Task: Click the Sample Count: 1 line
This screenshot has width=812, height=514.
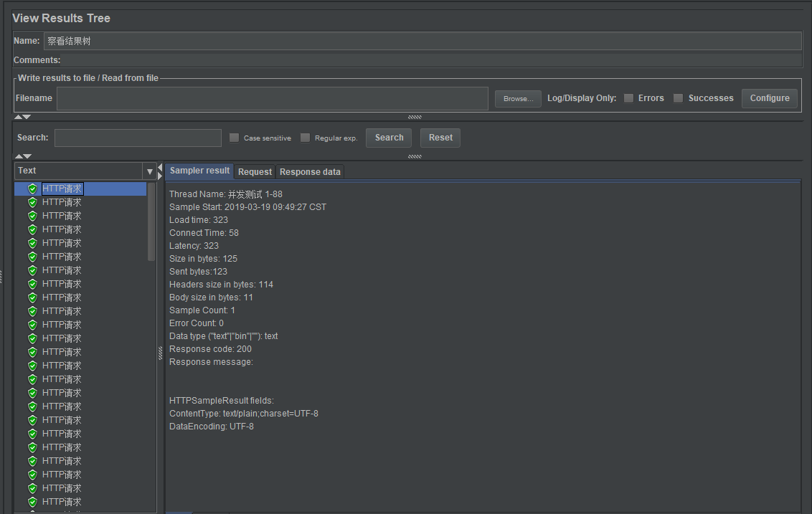Action: [x=202, y=310]
